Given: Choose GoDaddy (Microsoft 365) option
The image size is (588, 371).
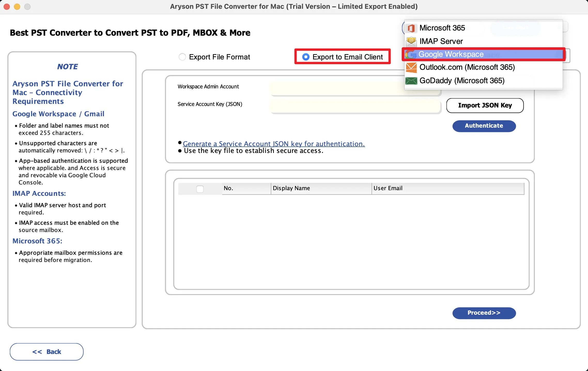Looking at the screenshot, I should 483,81.
